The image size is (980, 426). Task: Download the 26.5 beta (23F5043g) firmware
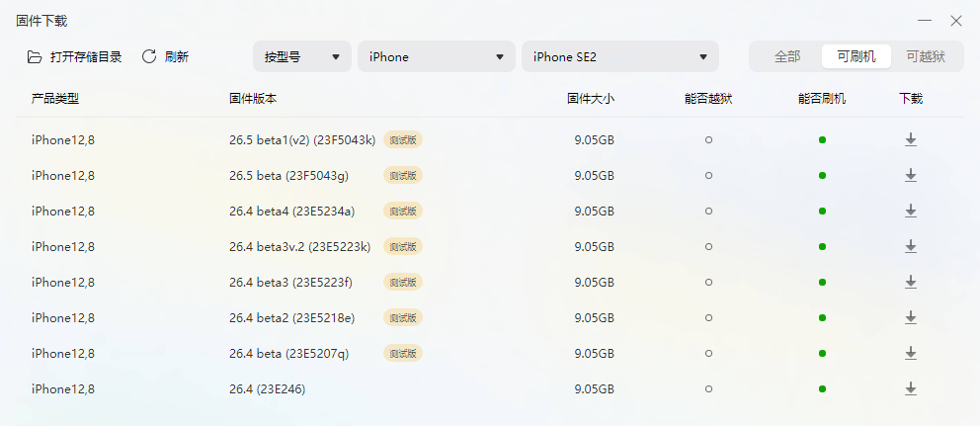click(x=910, y=176)
